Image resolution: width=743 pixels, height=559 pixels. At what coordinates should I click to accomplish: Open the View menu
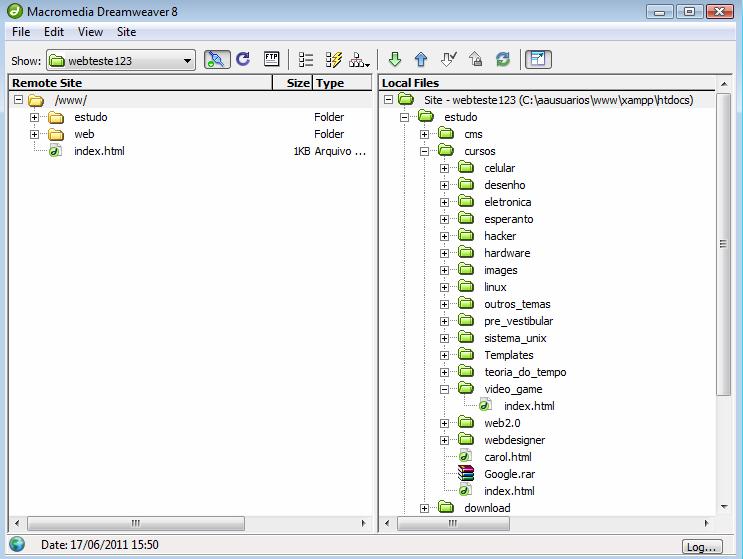(90, 32)
